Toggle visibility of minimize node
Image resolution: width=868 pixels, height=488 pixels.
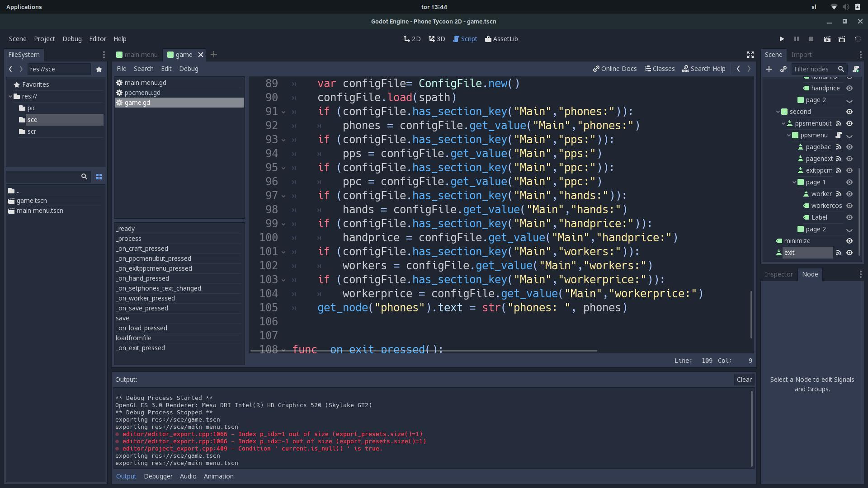(849, 241)
